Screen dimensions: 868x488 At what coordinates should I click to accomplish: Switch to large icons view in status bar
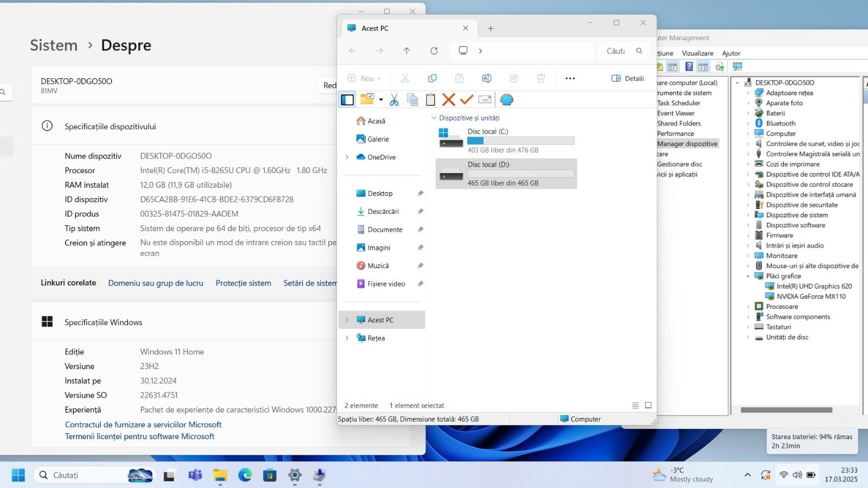click(648, 405)
